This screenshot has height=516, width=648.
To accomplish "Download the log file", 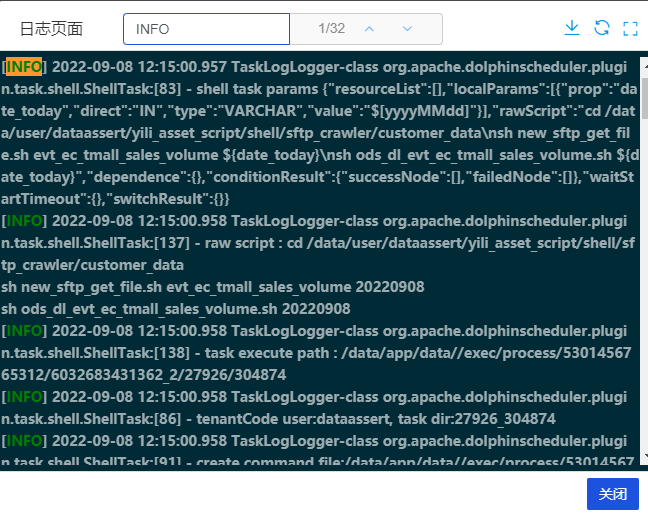I will coord(572,28).
